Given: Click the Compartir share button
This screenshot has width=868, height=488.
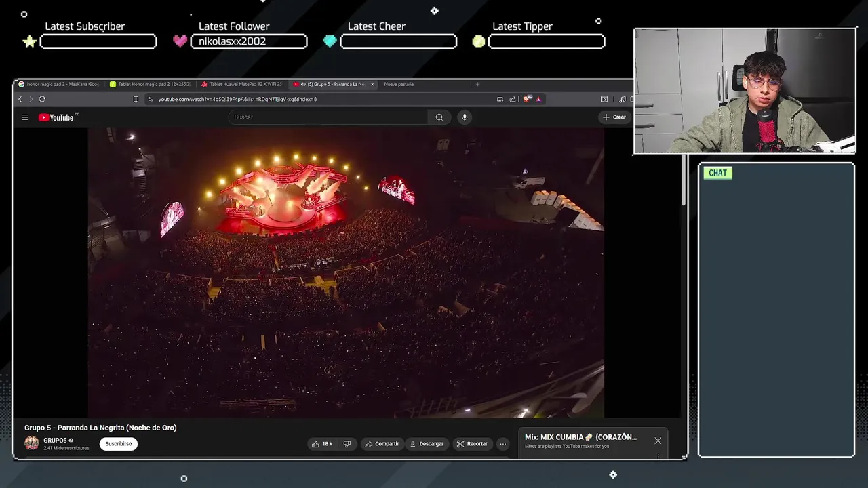Looking at the screenshot, I should coord(382,444).
